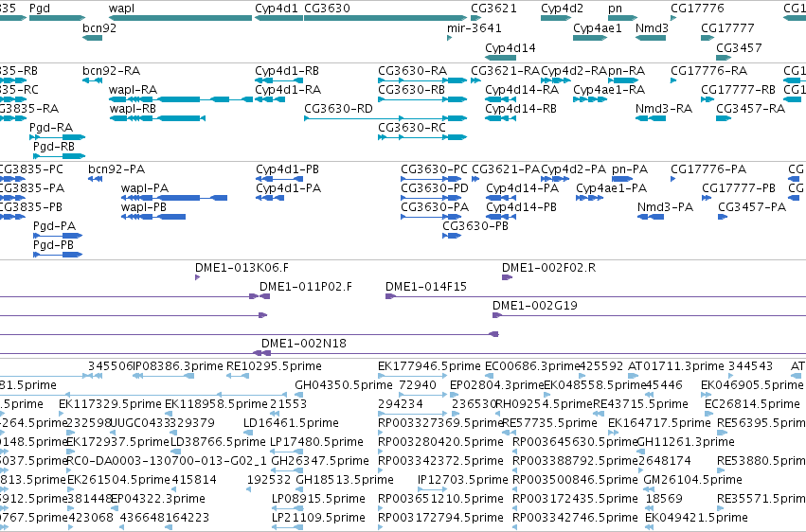Select transcript wapl-RA
Image resolution: width=806 pixels, height=532 pixels.
133,90
